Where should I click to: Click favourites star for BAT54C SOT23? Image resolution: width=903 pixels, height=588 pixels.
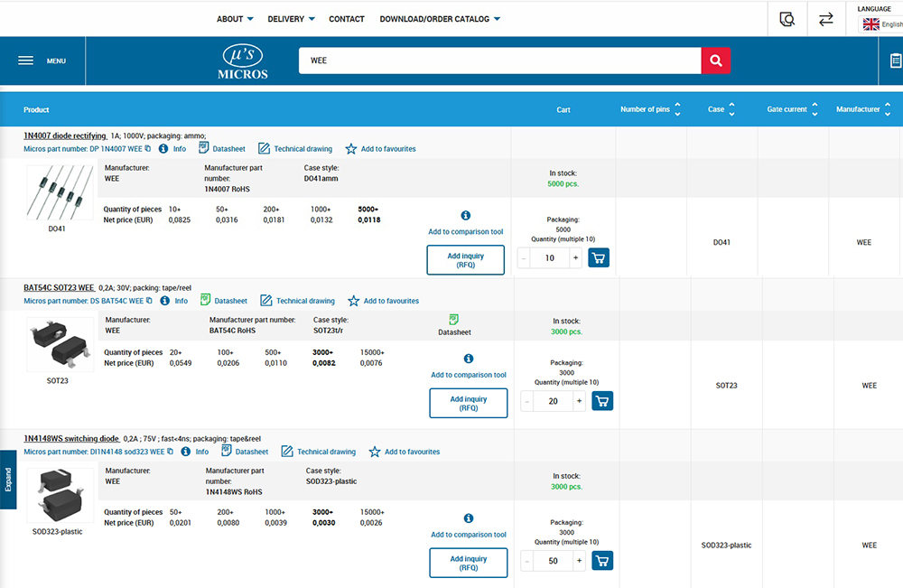click(354, 301)
